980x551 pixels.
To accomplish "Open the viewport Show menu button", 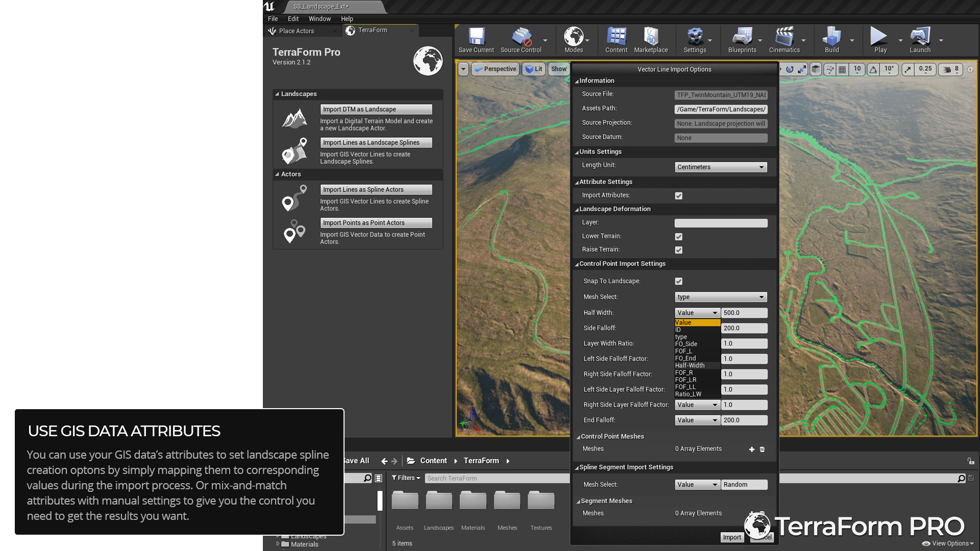I will coord(559,69).
